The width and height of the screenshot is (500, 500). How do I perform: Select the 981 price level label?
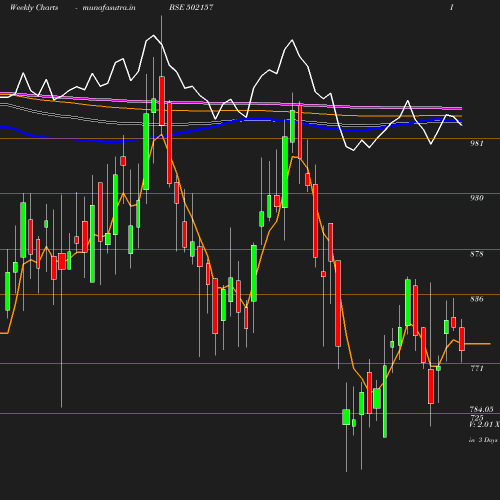(477, 143)
